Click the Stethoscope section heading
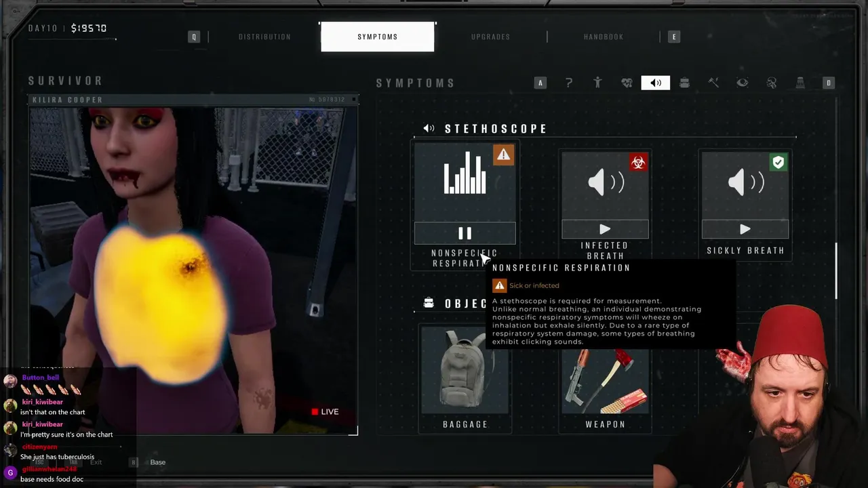 pos(496,129)
